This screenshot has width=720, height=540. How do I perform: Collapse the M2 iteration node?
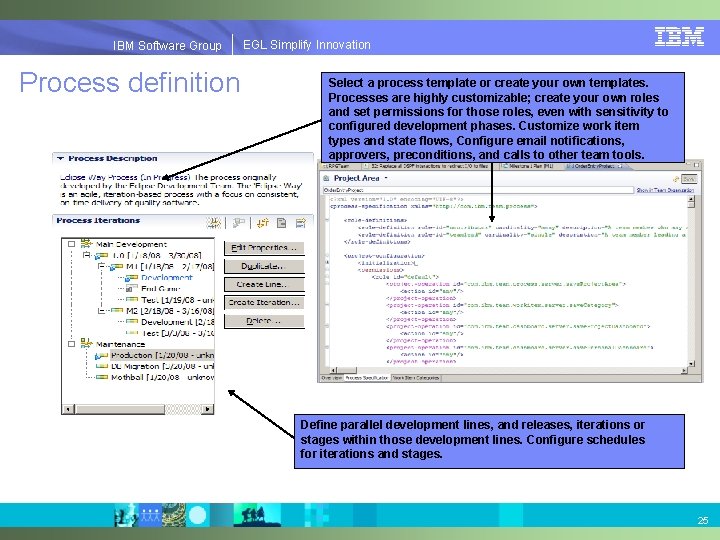click(101, 311)
